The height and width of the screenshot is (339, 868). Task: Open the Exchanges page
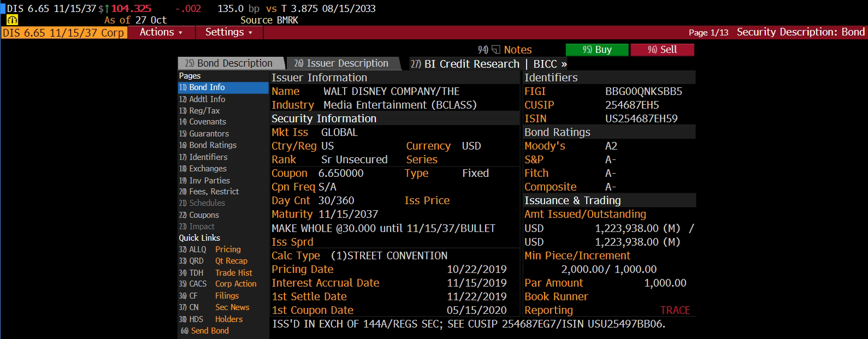click(x=203, y=169)
